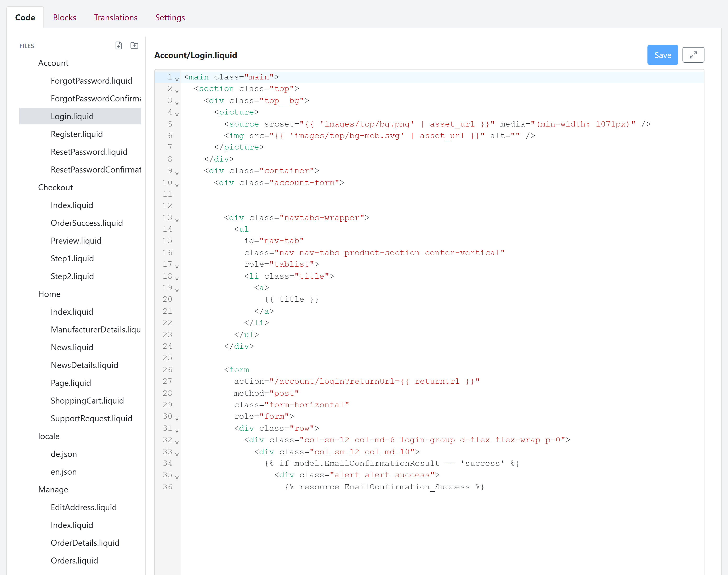Collapse code fold on line 3
The width and height of the screenshot is (728, 575).
point(177,103)
